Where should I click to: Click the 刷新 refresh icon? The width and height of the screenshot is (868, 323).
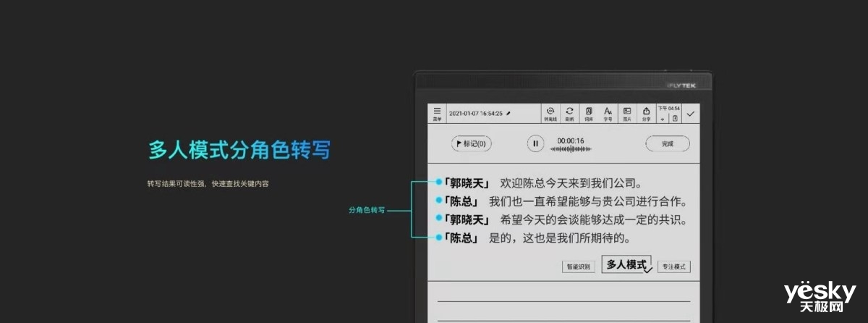click(569, 114)
